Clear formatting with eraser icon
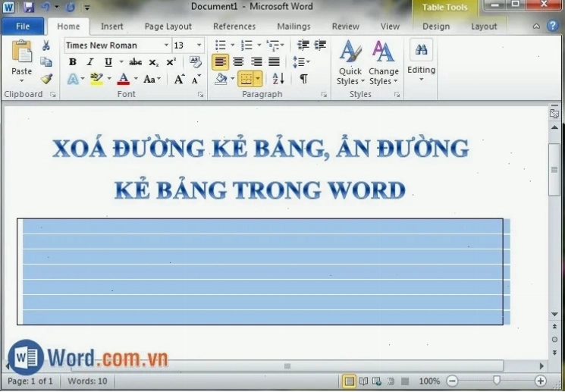 (x=196, y=62)
